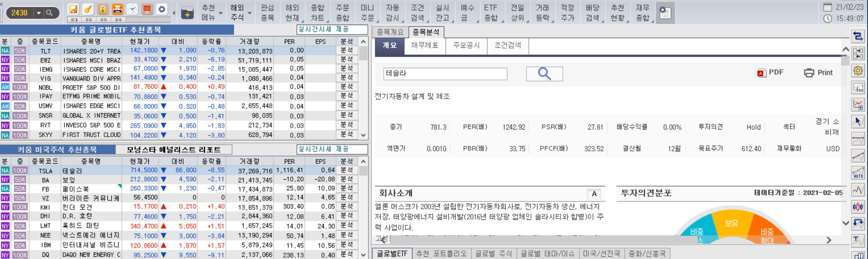The height and width of the screenshot is (259, 868).
Task: Click the candlestick chart icon in sidebar
Action: pos(858,207)
